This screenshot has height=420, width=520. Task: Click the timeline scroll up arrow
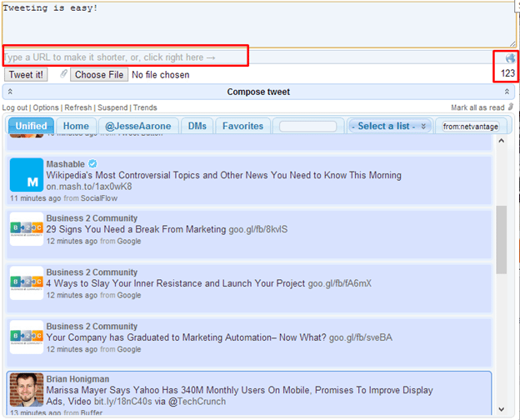[502, 141]
